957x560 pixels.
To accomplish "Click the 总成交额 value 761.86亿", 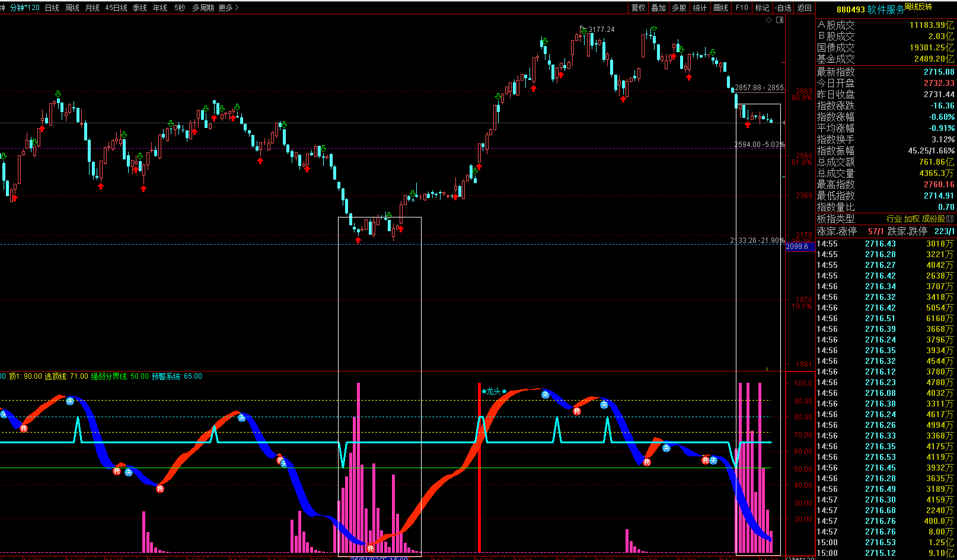I will [x=937, y=162].
